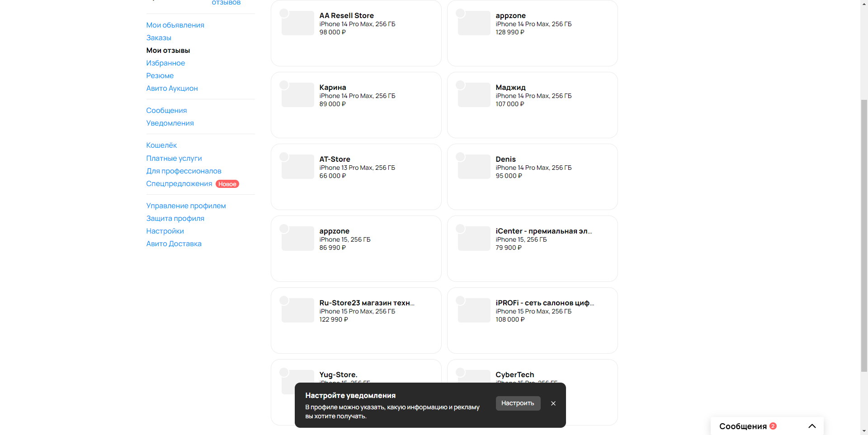The width and height of the screenshot is (868, 435).
Task: Close the notification settings popup
Action: point(553,403)
